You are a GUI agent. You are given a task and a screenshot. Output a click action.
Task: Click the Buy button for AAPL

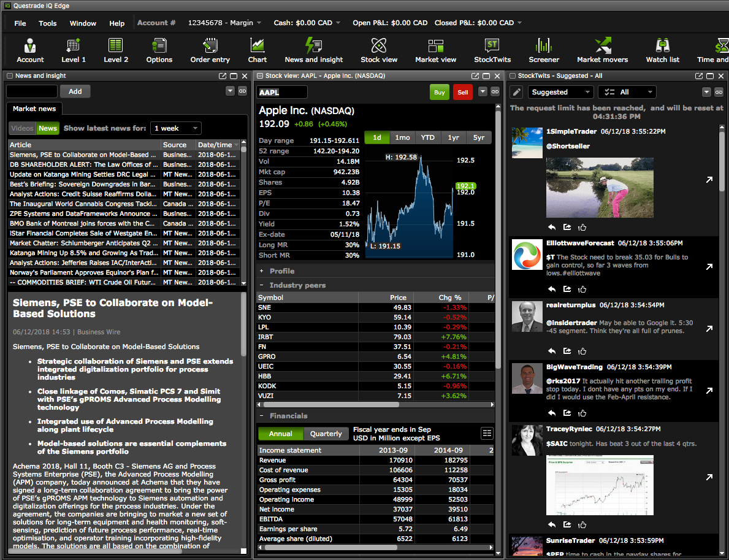(x=439, y=91)
